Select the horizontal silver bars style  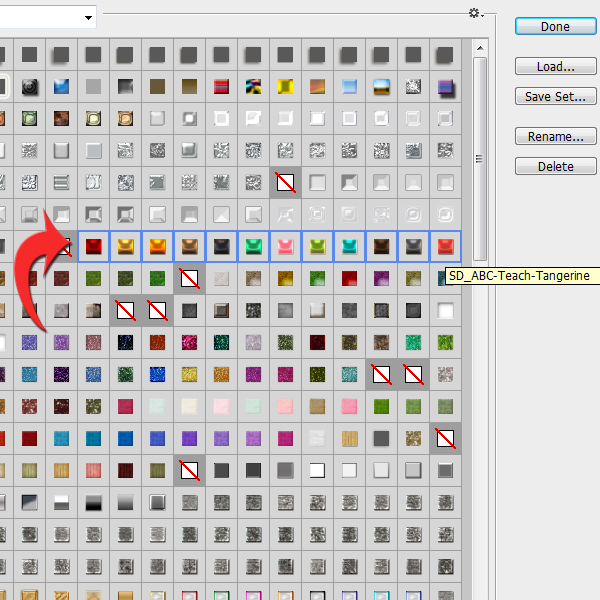[x=61, y=183]
